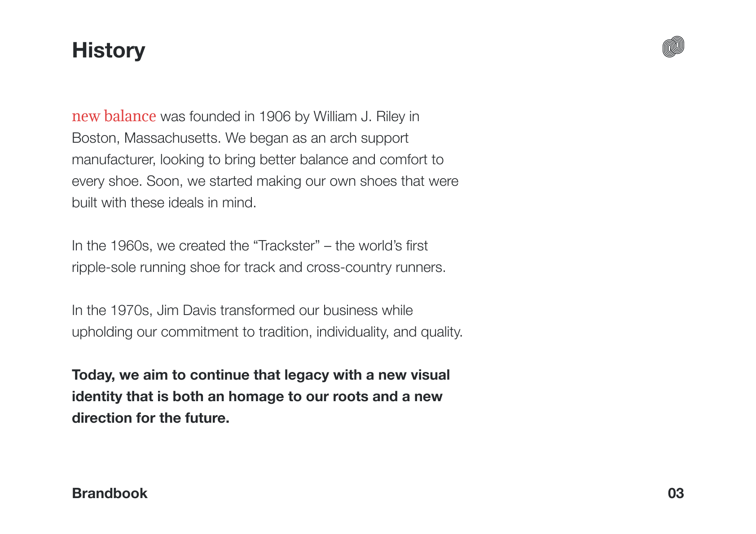Click 'direction for the future.' bold line
Screen dimensions: 756x534
click(150, 418)
